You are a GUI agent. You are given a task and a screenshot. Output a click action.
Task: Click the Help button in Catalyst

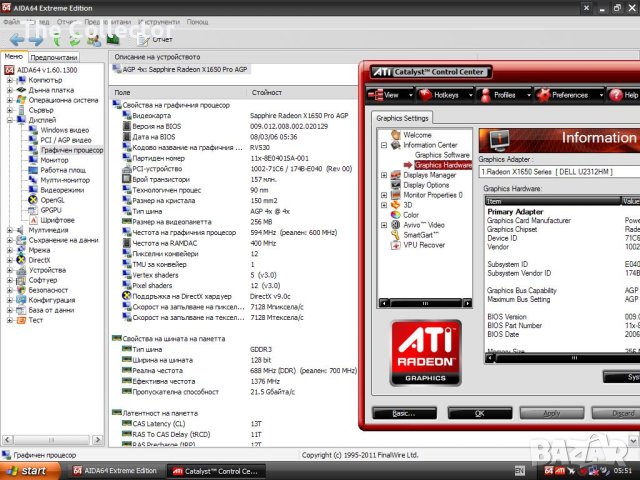(x=623, y=95)
